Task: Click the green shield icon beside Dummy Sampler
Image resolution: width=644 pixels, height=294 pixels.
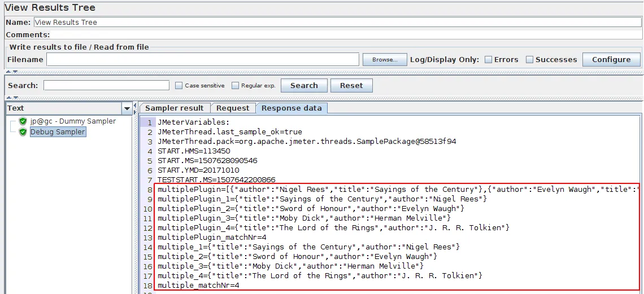Action: coord(23,121)
